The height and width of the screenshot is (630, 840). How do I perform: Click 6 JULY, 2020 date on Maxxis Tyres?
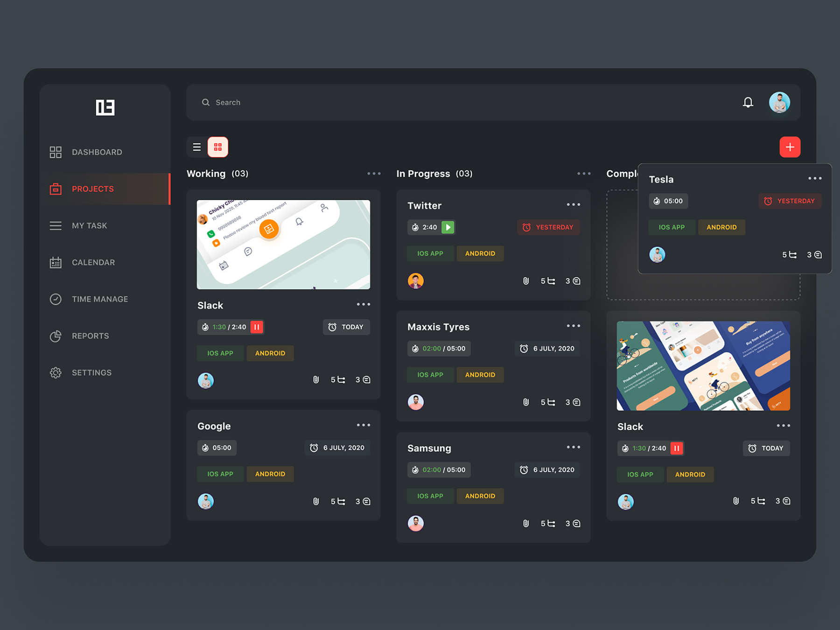tap(547, 349)
